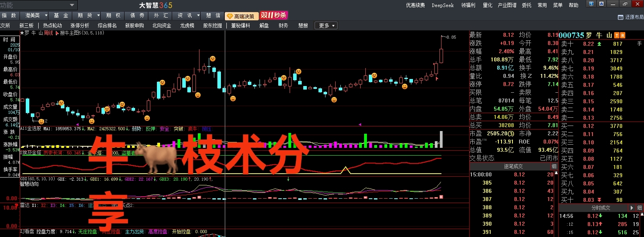Expand the 期货 dropdown arrow
Viewport: 644px width, 237px height.
98,15
